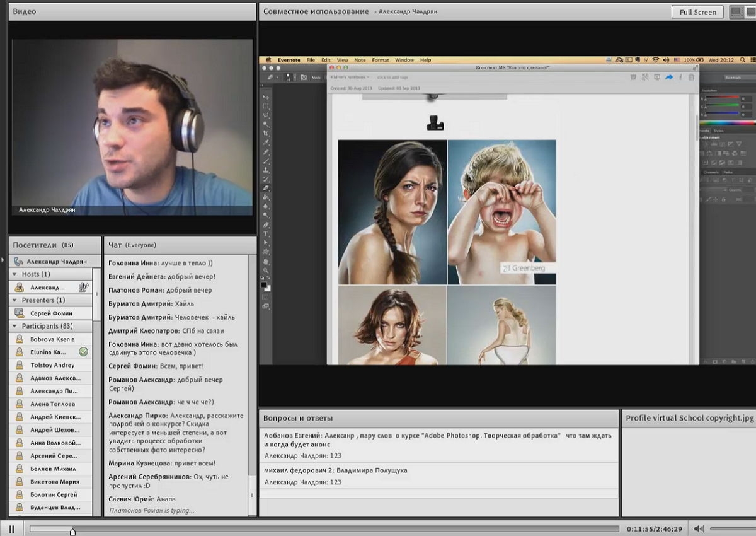Click the green checkmark status by Elunina
The image size is (756, 536).
pos(83,352)
